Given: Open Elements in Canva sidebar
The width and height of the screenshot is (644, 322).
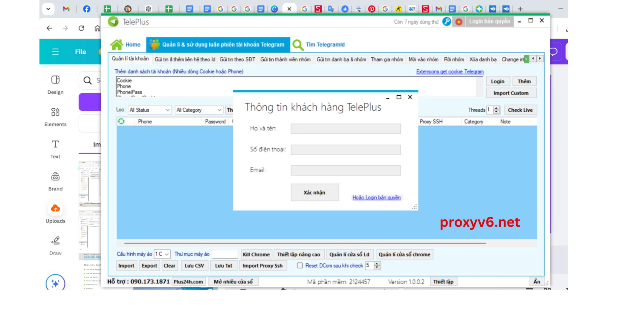Looking at the screenshot, I should 55,117.
